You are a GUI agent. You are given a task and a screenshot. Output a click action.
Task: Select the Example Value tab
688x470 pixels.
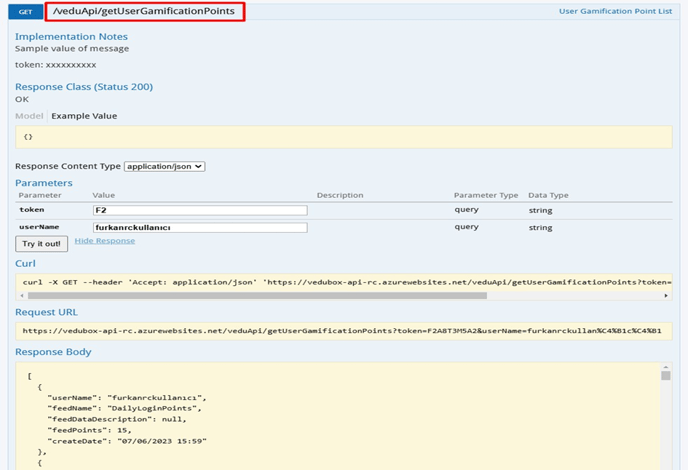84,116
